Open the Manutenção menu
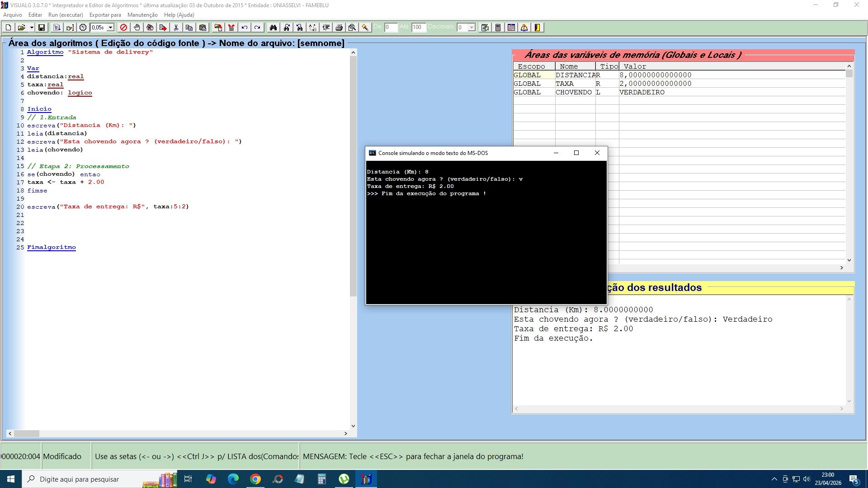The height and width of the screenshot is (488, 868). tap(142, 15)
